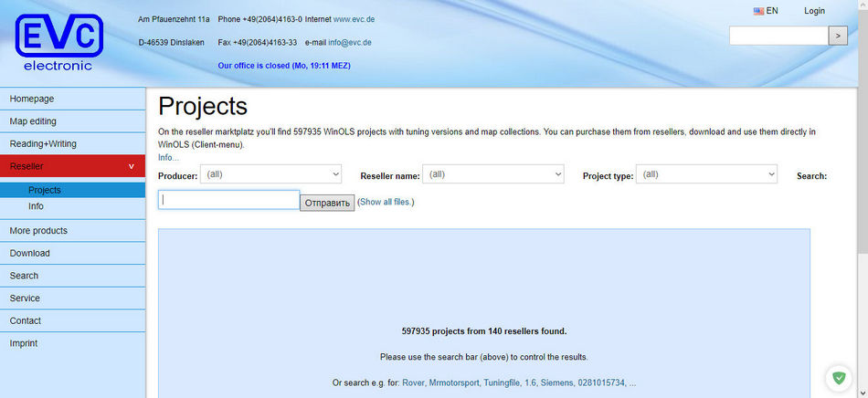Click the office is closed notice
This screenshot has height=398, width=868.
point(284,65)
